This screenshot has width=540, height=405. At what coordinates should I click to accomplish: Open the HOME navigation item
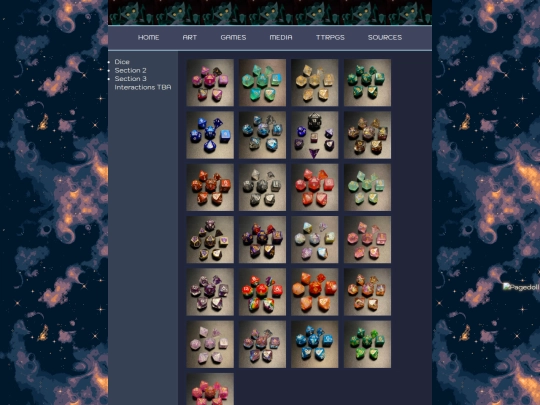click(148, 38)
